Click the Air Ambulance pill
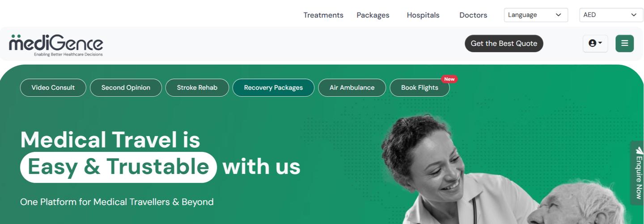Screen dimensions: 644x224 click(352, 87)
